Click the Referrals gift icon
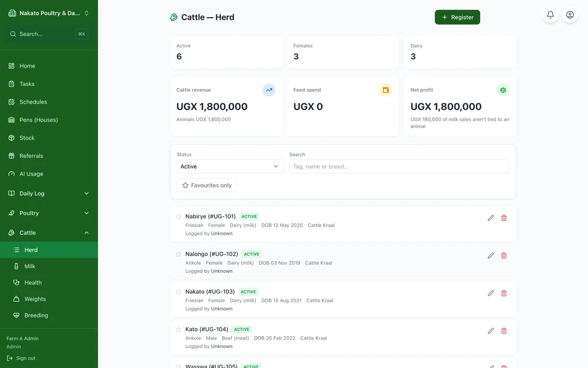 (x=12, y=156)
